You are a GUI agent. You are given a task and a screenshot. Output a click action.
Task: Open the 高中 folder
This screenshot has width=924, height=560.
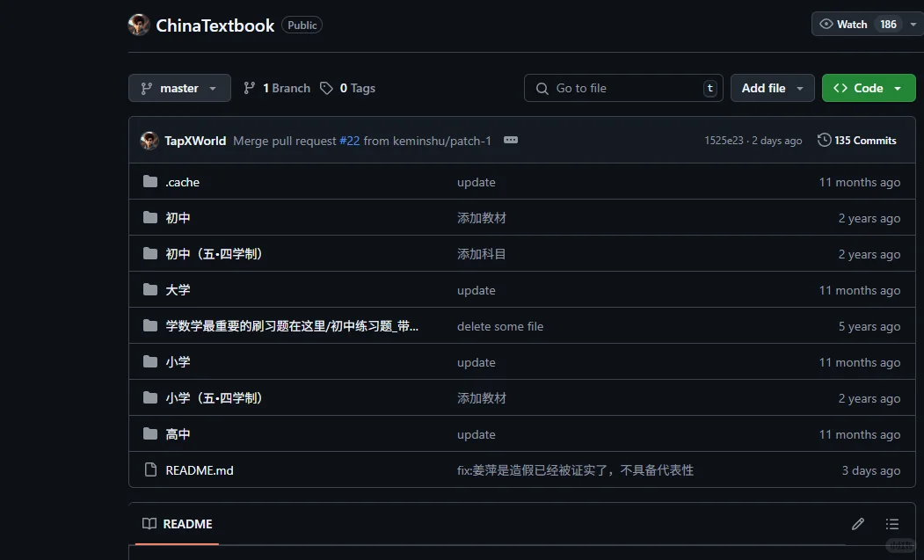point(178,434)
